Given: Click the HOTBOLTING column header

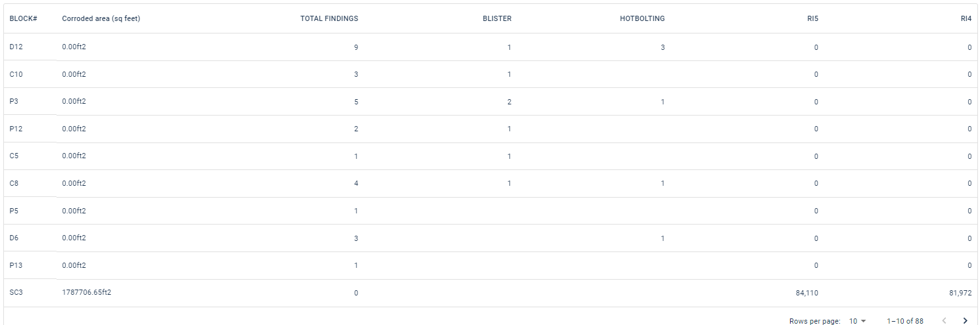Looking at the screenshot, I should pyautogui.click(x=642, y=18).
